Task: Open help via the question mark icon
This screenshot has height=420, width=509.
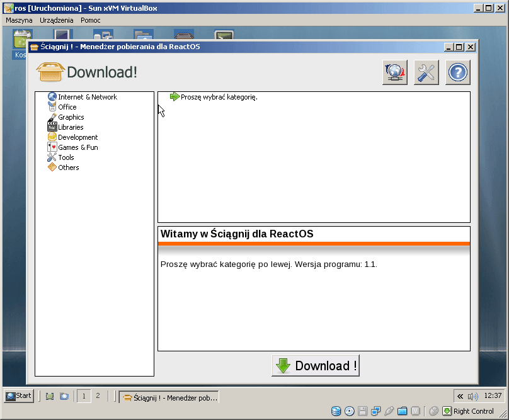Action: pos(458,73)
